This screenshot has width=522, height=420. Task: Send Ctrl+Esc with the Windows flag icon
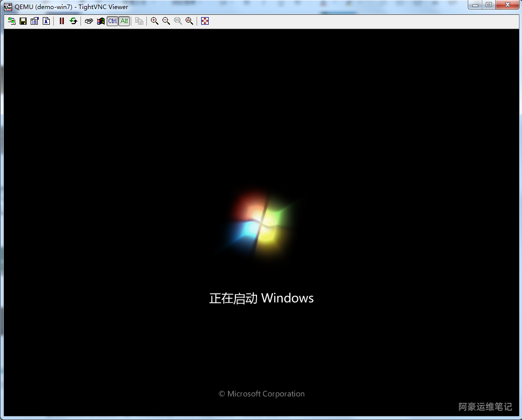(101, 21)
